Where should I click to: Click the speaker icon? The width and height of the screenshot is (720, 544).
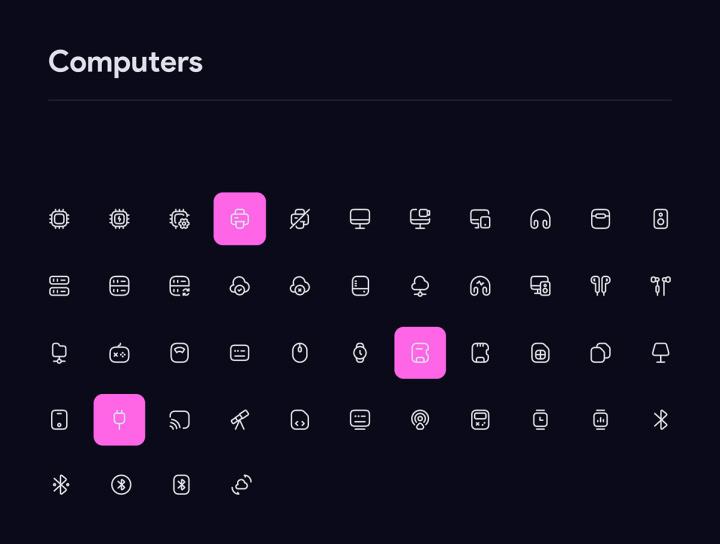pyautogui.click(x=660, y=219)
